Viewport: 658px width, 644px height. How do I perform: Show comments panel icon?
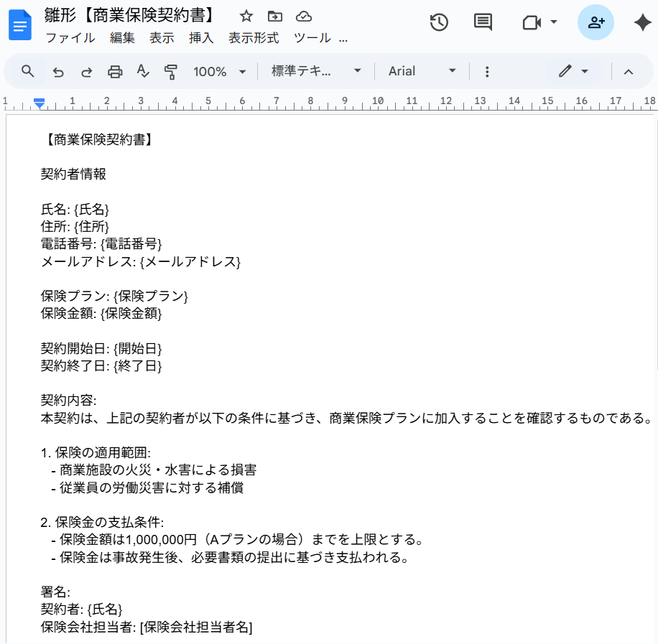click(483, 22)
